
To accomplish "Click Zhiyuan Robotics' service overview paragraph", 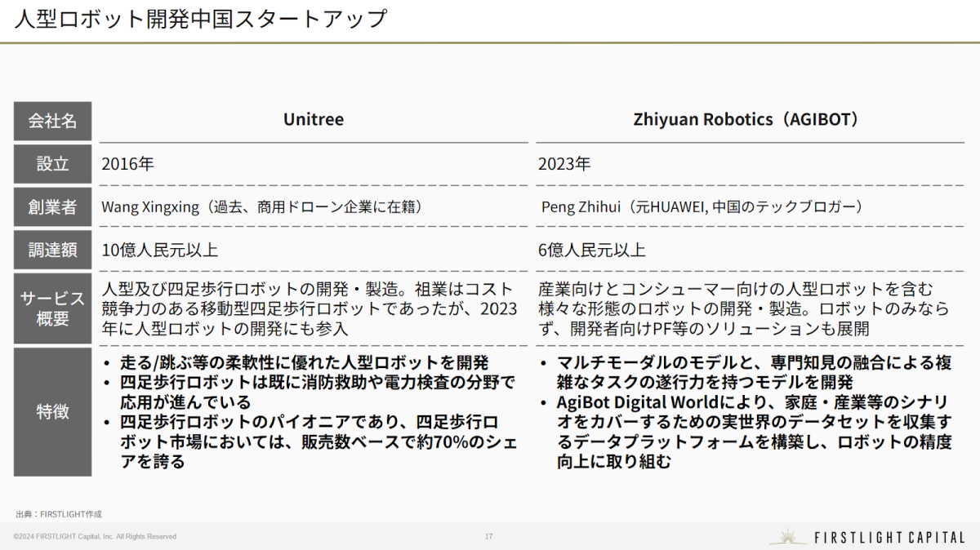I will [744, 309].
